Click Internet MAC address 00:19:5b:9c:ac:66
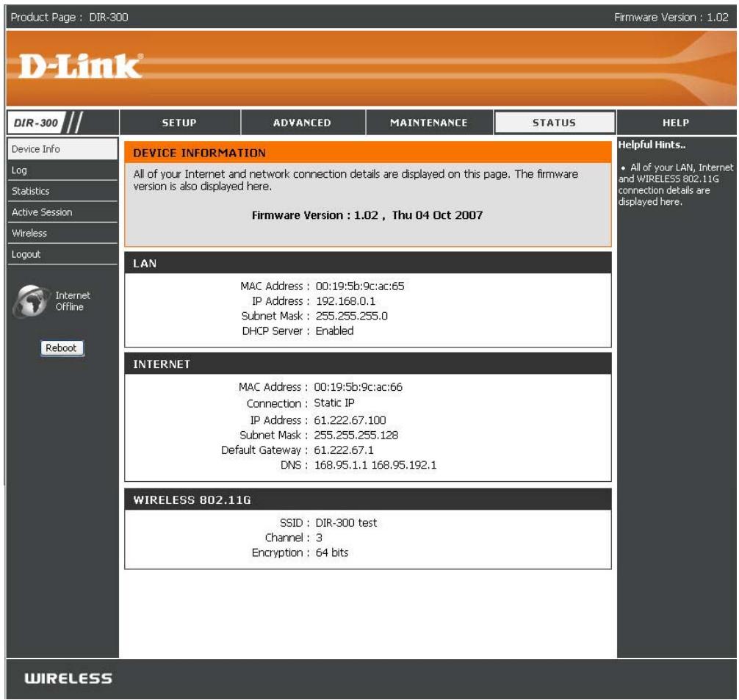The image size is (739, 700). pos(358,387)
